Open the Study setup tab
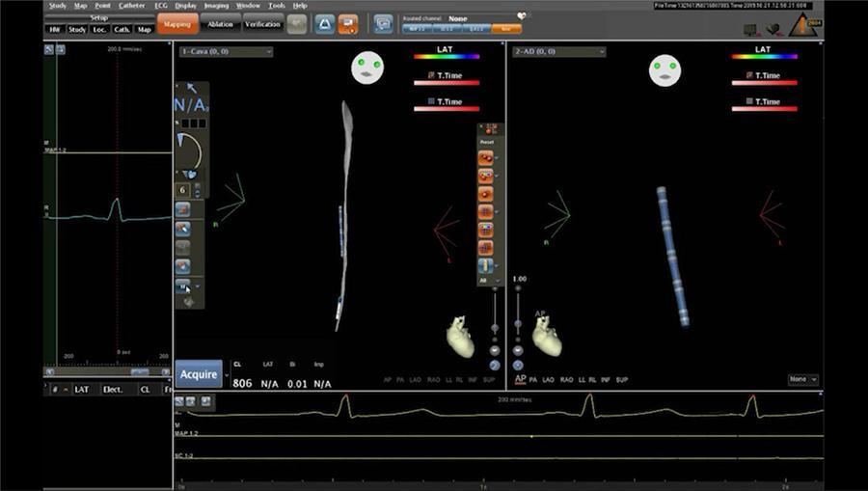868x491 pixels. click(77, 29)
